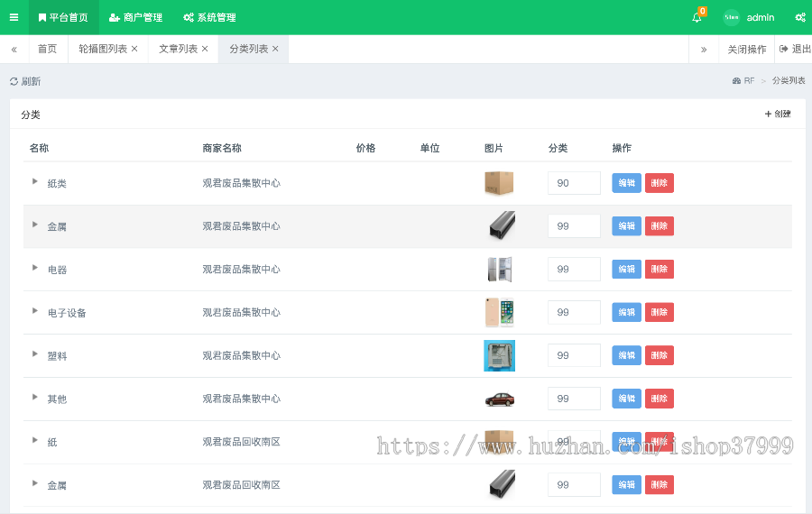Click the RF breadcrumb link
This screenshot has width=812, height=514.
tap(743, 81)
